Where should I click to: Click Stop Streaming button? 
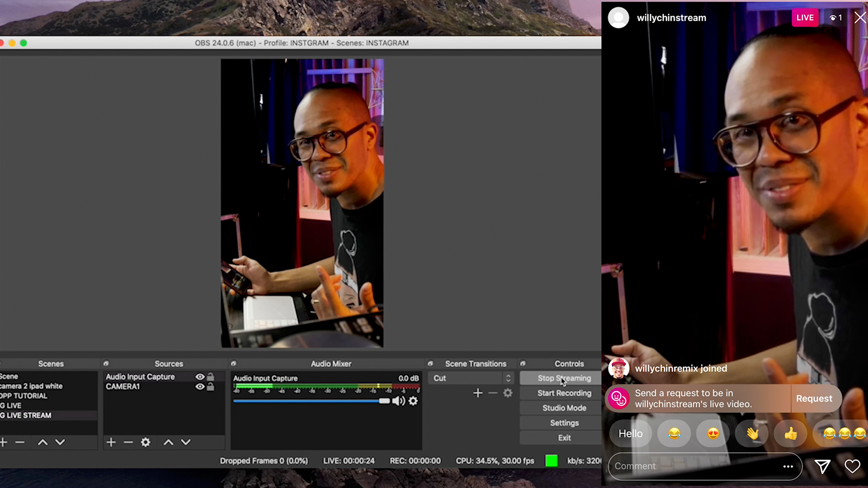point(561,378)
